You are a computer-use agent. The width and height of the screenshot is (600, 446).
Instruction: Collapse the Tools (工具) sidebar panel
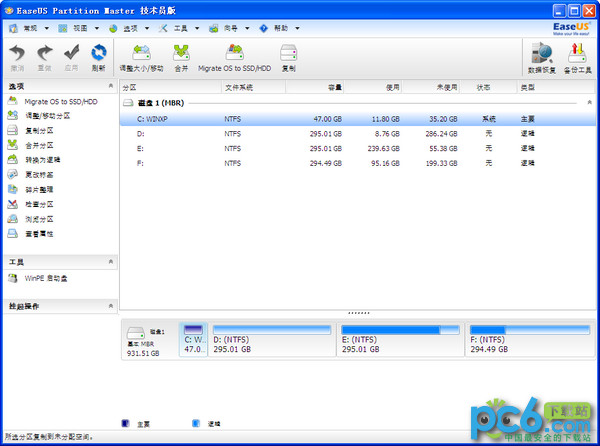(x=111, y=262)
